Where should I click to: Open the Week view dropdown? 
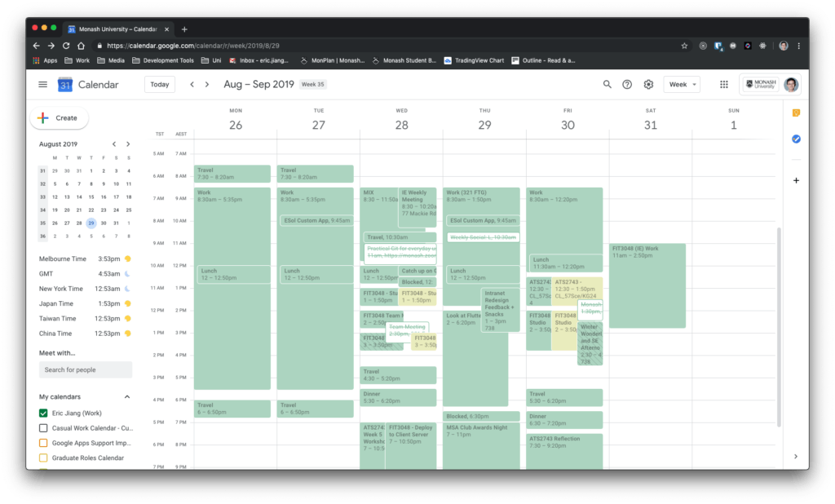pyautogui.click(x=683, y=84)
